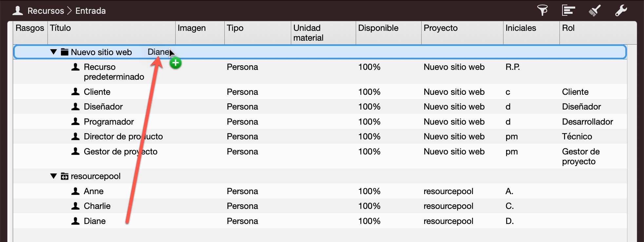Click the view options bars icon
Viewport: 644px width, 242px height.
(568, 10)
